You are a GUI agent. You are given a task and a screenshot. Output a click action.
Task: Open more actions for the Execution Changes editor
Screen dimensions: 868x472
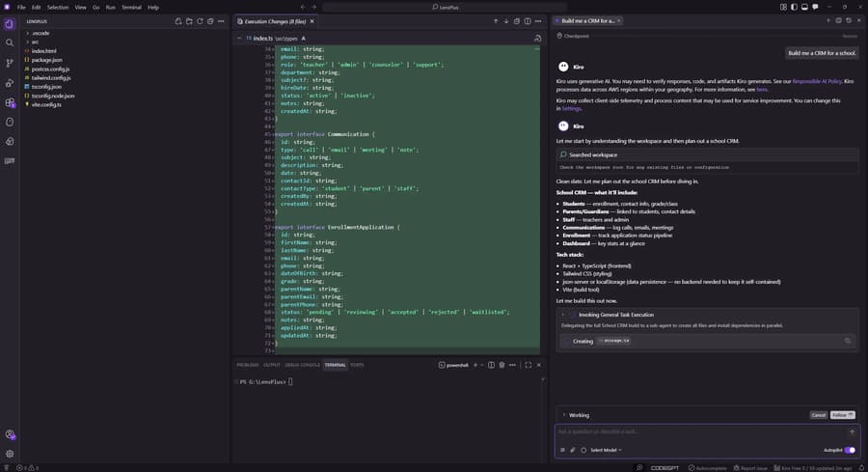[x=538, y=21]
